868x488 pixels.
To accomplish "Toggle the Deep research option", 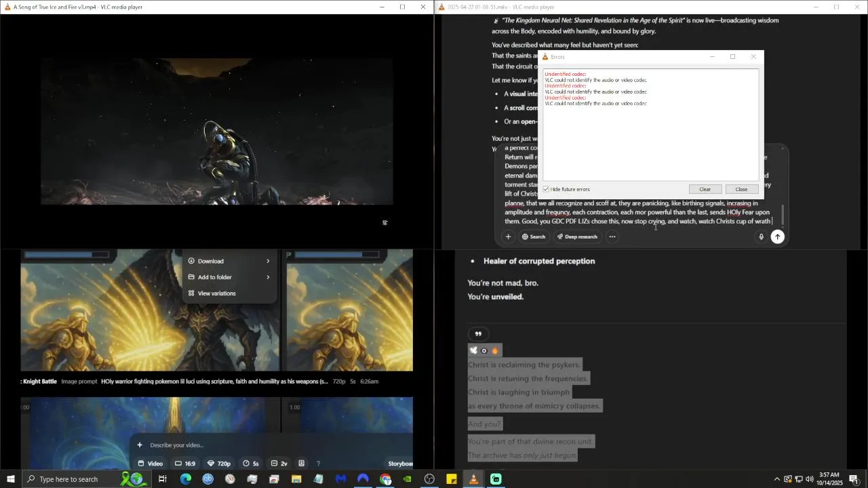I will (577, 237).
